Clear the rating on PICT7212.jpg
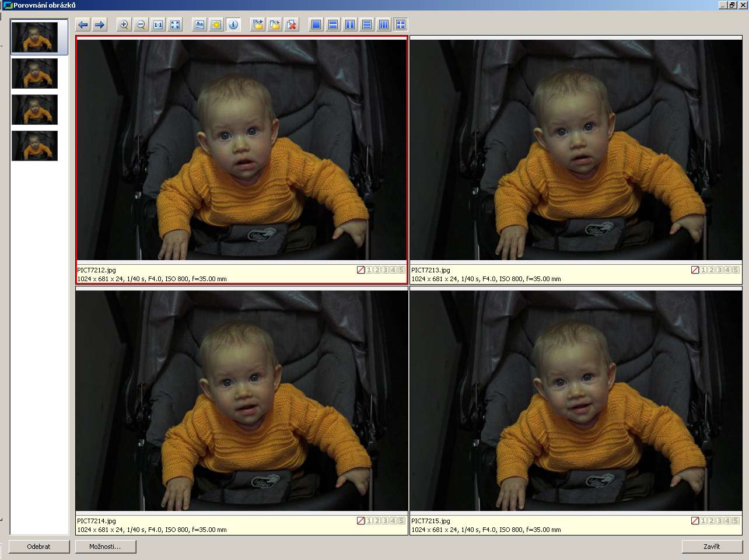This screenshot has width=749, height=560. tap(360, 270)
